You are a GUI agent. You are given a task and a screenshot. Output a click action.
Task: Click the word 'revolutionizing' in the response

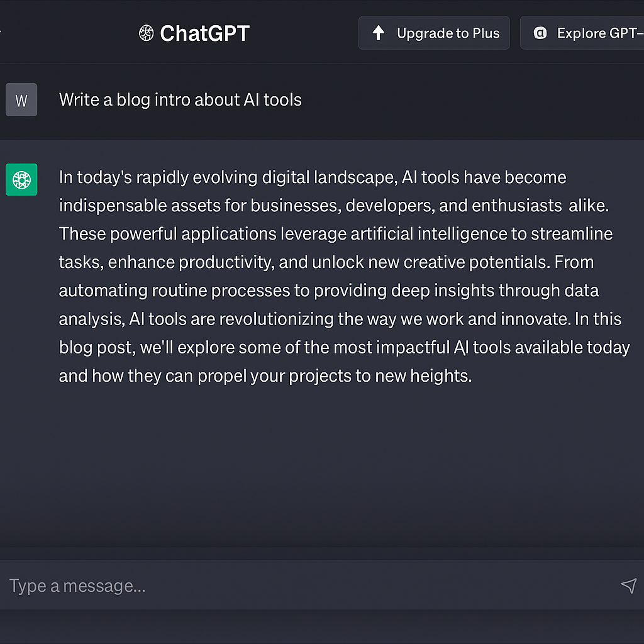(276, 319)
